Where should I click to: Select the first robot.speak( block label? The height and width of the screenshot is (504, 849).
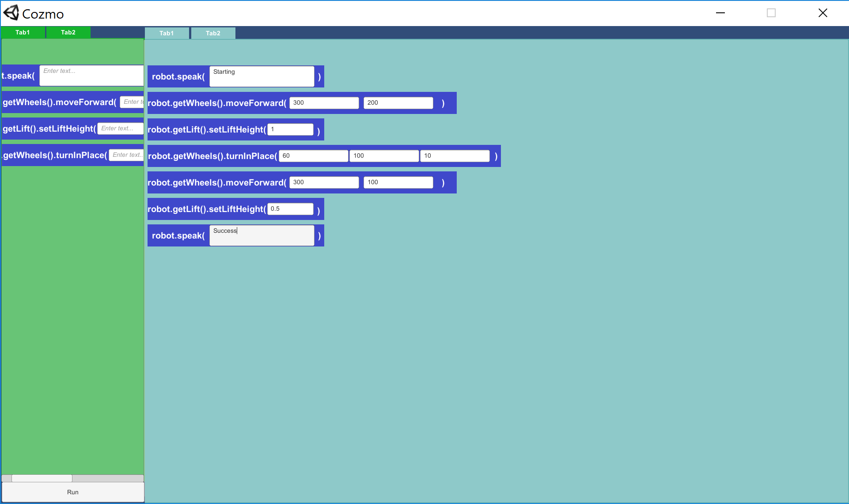click(178, 76)
